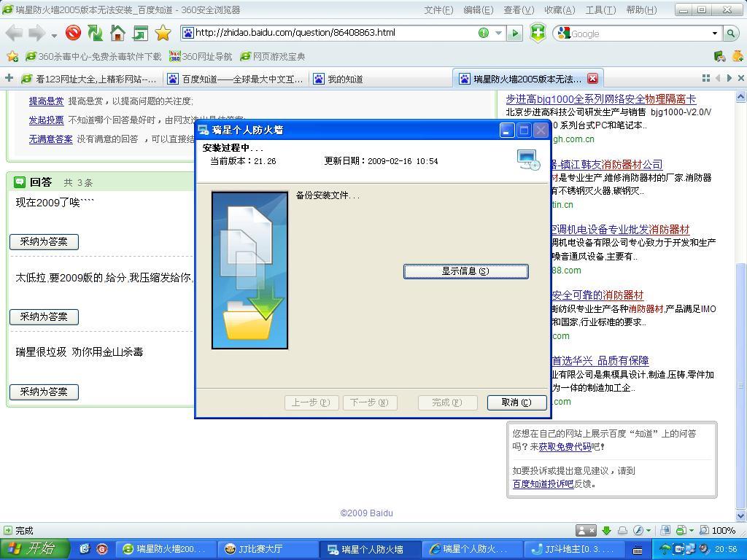Click 采纳为答案 under 太低拉,要2009版的
The height and width of the screenshot is (560, 747).
pos(44,316)
